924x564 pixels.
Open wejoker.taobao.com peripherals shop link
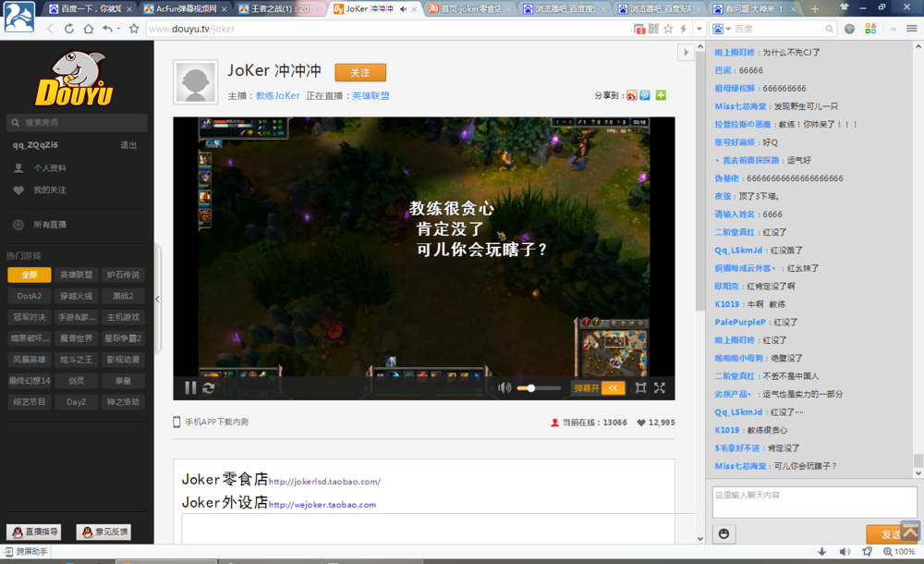coord(322,505)
